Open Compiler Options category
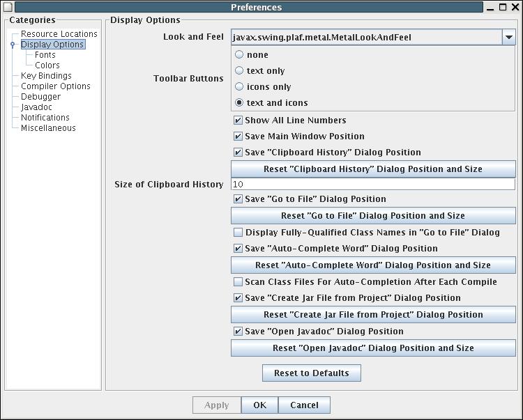 (x=56, y=86)
